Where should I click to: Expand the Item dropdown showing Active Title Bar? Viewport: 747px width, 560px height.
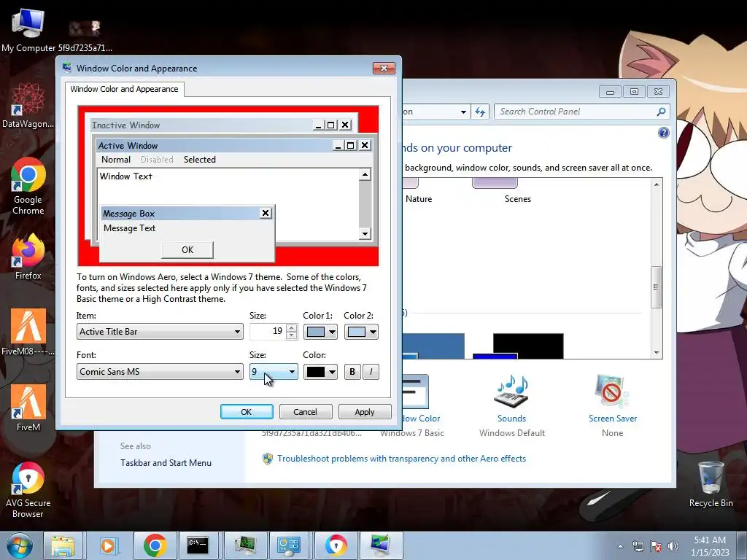pos(160,332)
